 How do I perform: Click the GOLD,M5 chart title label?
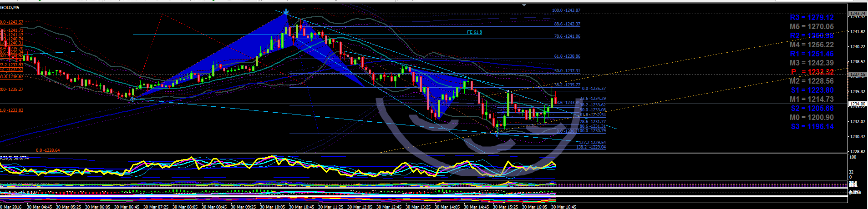tap(10, 8)
